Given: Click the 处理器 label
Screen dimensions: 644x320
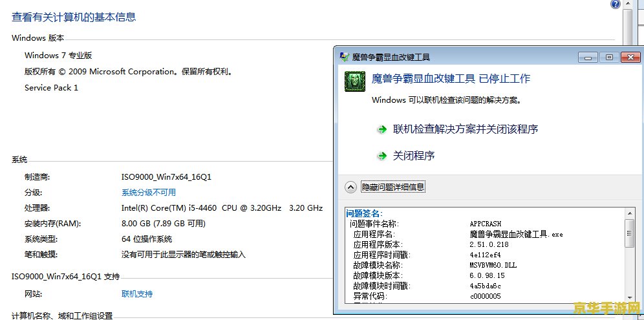Looking at the screenshot, I should pos(38,208).
